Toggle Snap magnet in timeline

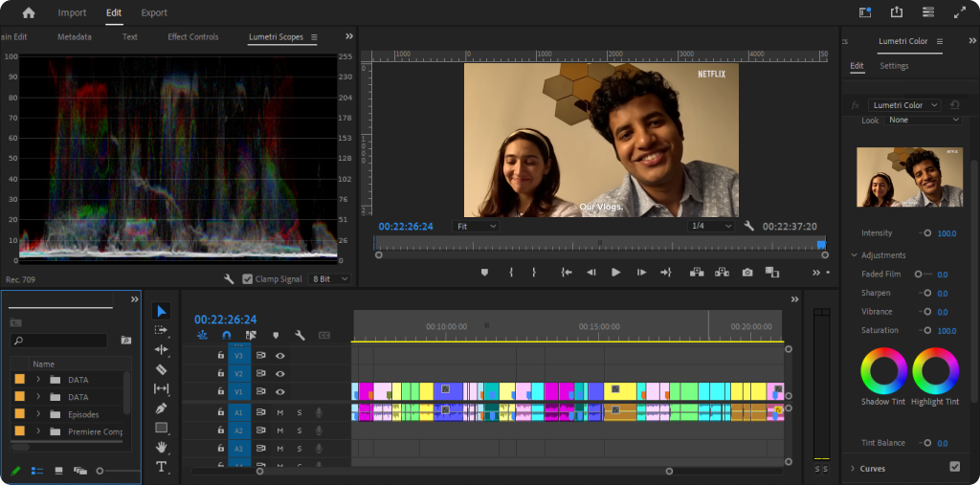coord(226,336)
